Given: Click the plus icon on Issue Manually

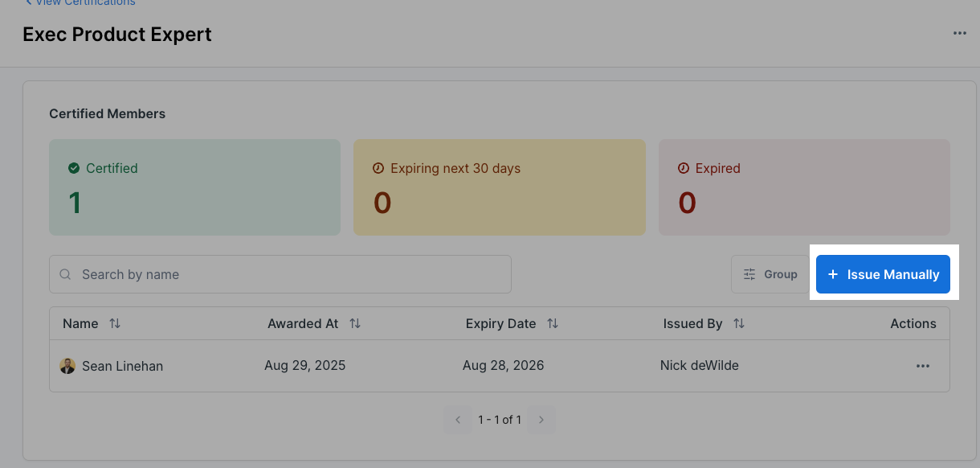Looking at the screenshot, I should (x=833, y=274).
